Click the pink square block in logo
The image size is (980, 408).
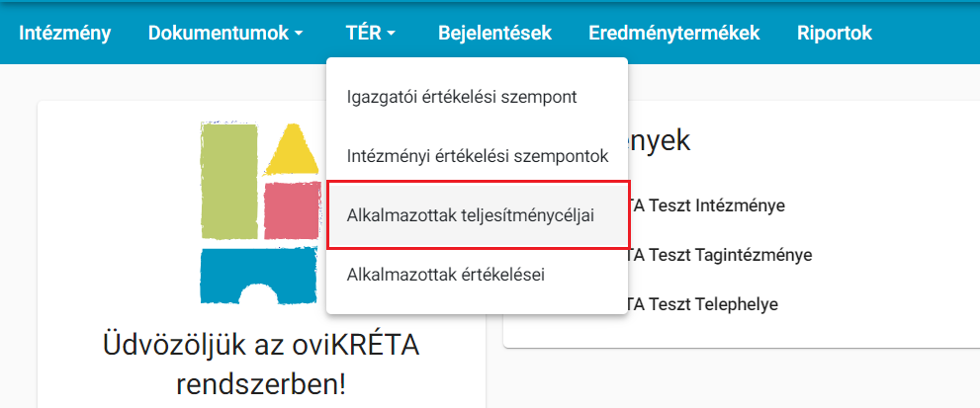coord(292,210)
